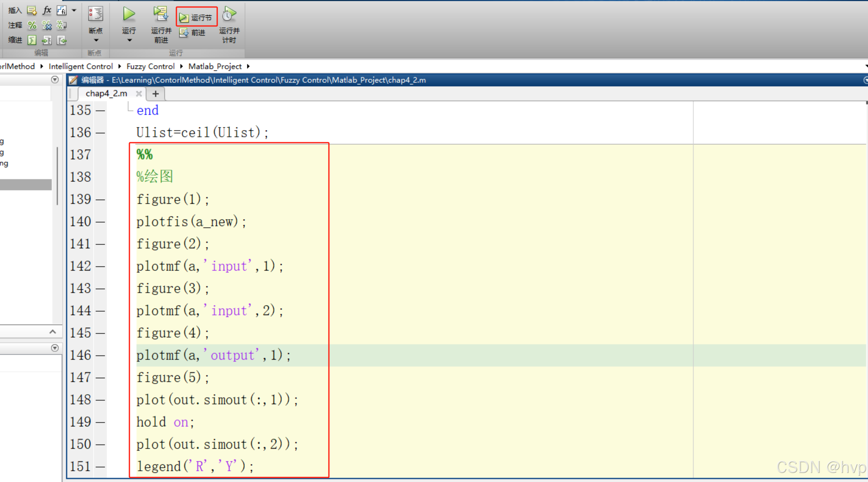This screenshot has height=482, width=868.
Task: Select the chap4_2.m editor tab
Action: coord(106,94)
